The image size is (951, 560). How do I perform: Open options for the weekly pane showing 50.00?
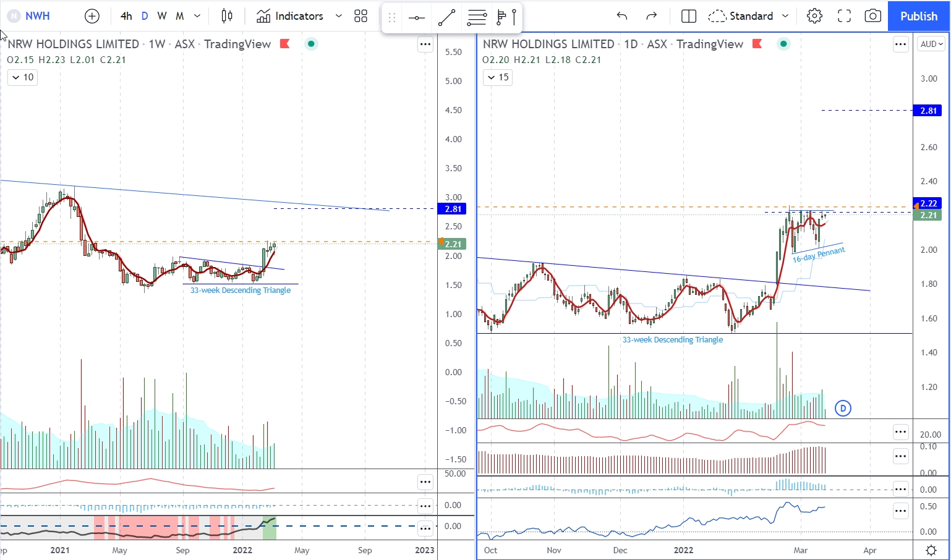point(425,482)
